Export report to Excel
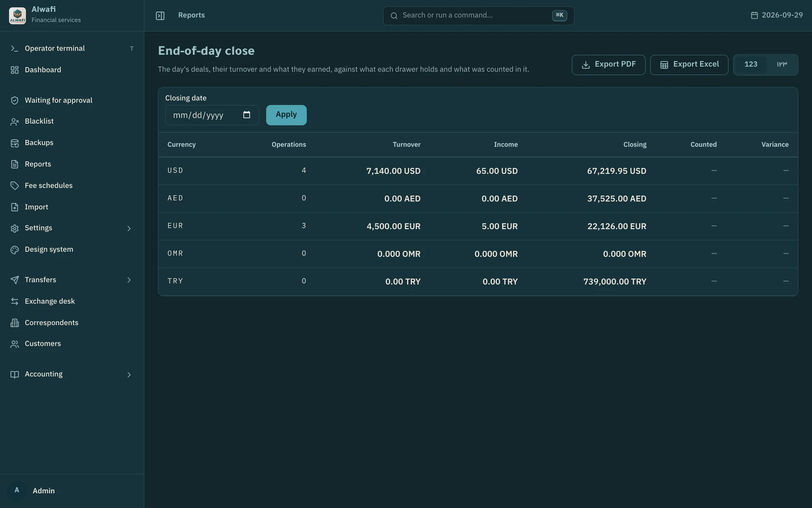 689,65
